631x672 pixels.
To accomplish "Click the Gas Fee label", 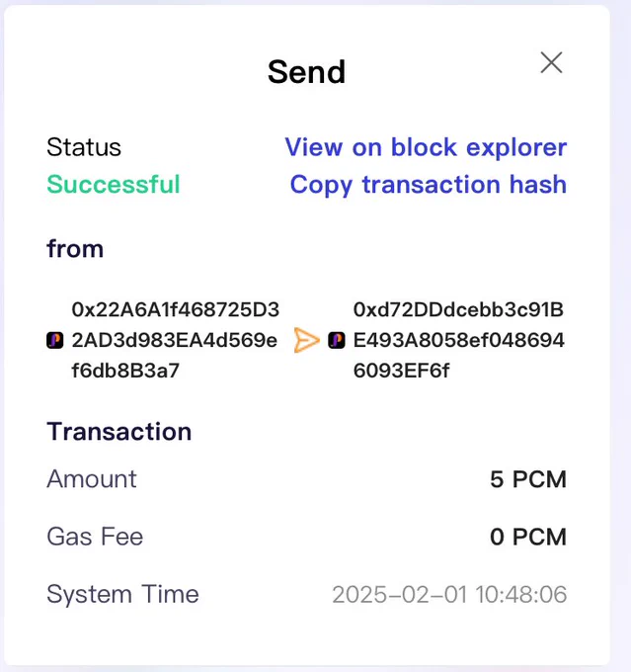I will point(95,537).
